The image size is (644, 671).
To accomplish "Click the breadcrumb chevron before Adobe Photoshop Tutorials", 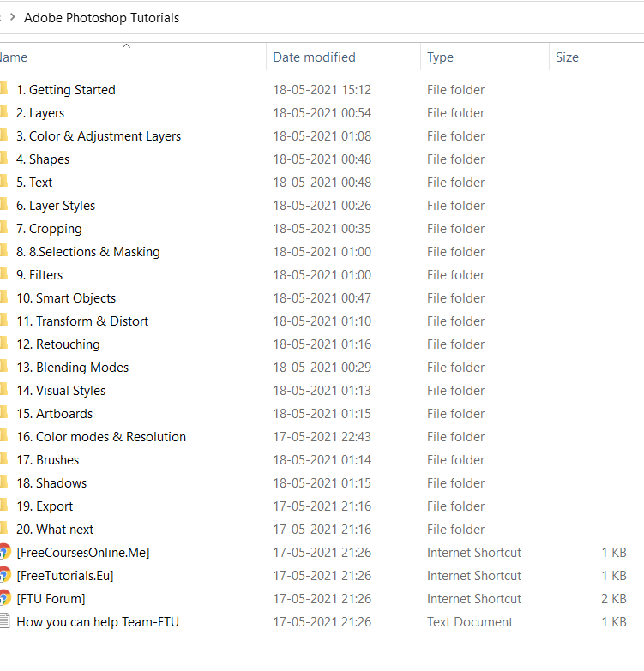I will coord(12,17).
